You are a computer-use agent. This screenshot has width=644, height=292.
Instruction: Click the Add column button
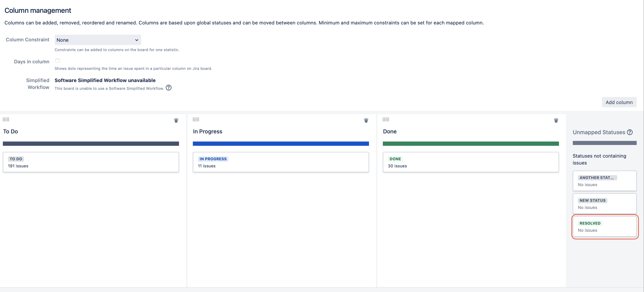click(x=619, y=102)
